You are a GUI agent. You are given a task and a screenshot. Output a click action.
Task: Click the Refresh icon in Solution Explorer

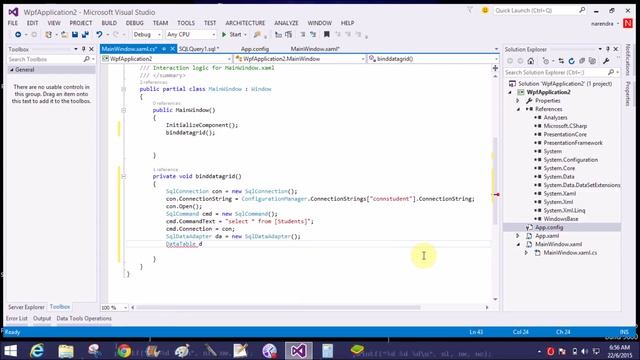571,61
